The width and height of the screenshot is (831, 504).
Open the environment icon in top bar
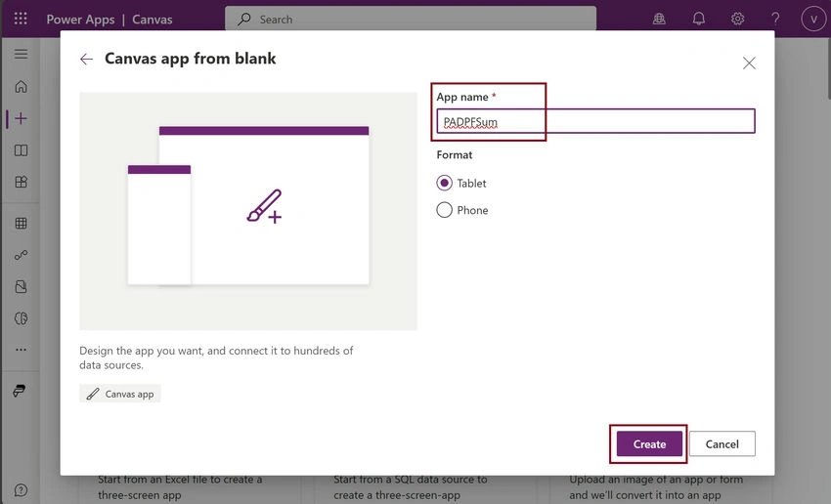pos(659,20)
